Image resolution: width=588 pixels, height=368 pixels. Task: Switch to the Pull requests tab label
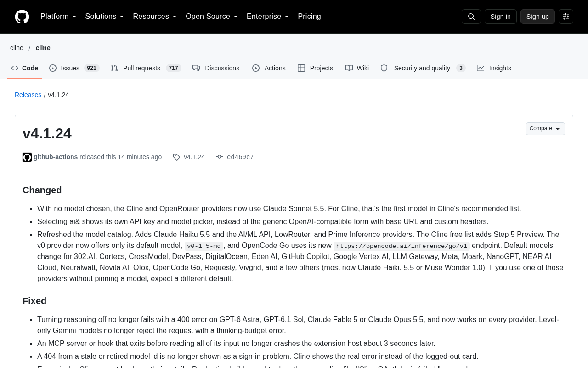click(142, 68)
